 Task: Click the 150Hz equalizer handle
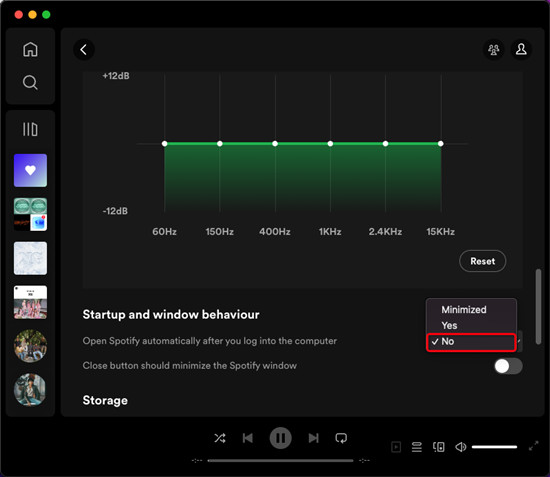point(220,143)
